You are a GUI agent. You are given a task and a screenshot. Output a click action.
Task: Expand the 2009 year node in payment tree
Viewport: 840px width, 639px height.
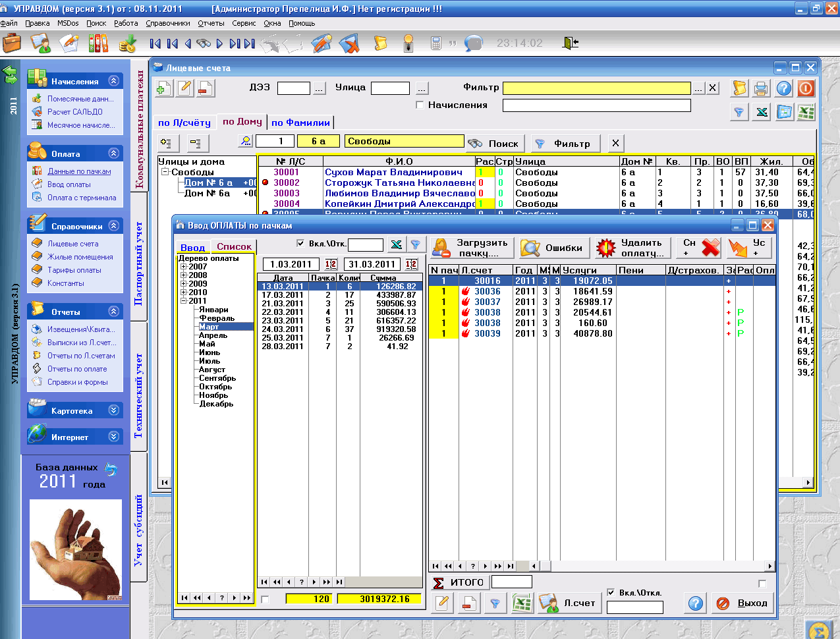[x=184, y=284]
